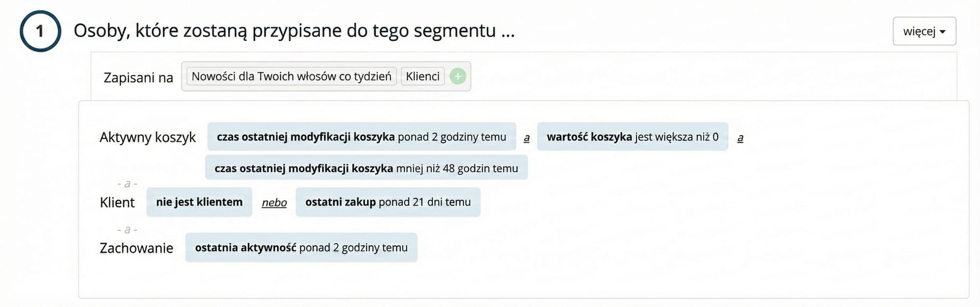Open the "więcej" dropdown menu
Screen dimensions: 980x307
tap(924, 30)
